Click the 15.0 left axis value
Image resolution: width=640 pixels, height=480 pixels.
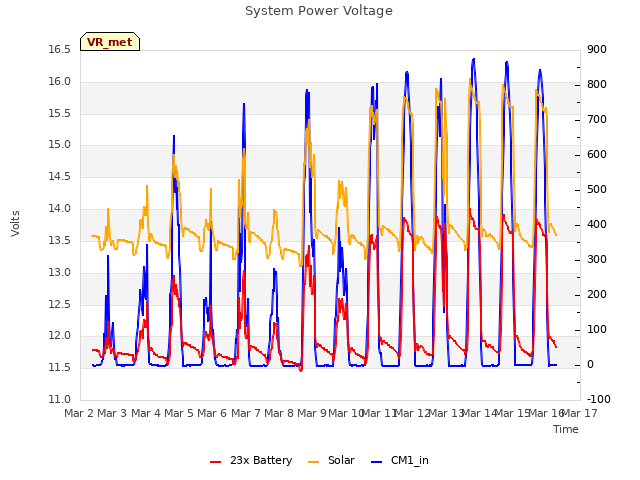(x=60, y=145)
